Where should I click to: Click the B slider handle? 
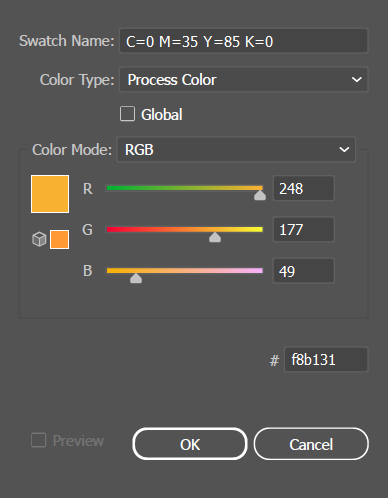pyautogui.click(x=136, y=278)
